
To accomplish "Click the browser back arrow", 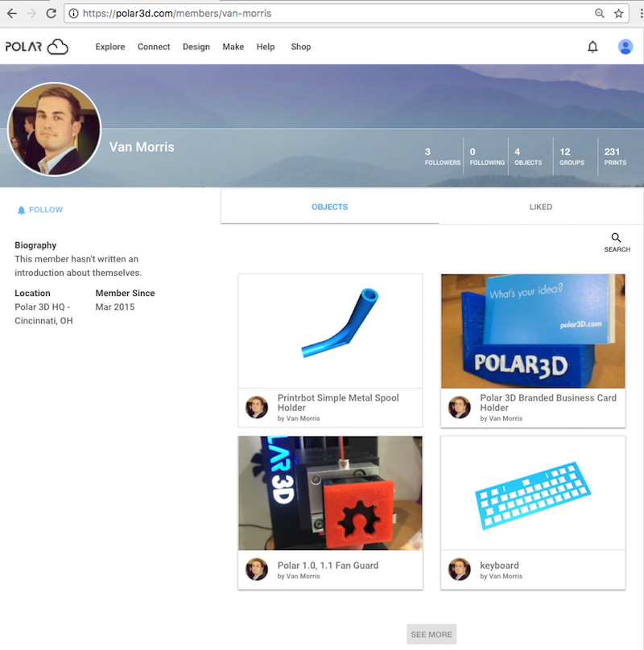I will coord(11,13).
